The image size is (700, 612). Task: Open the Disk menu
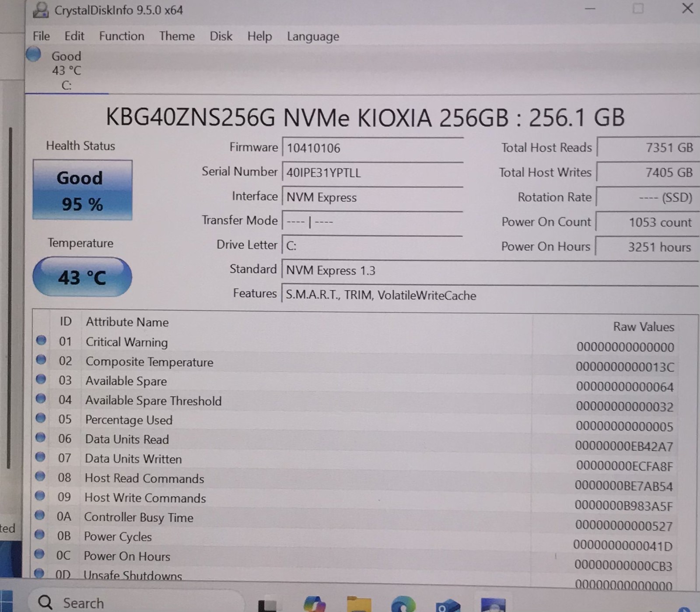221,36
